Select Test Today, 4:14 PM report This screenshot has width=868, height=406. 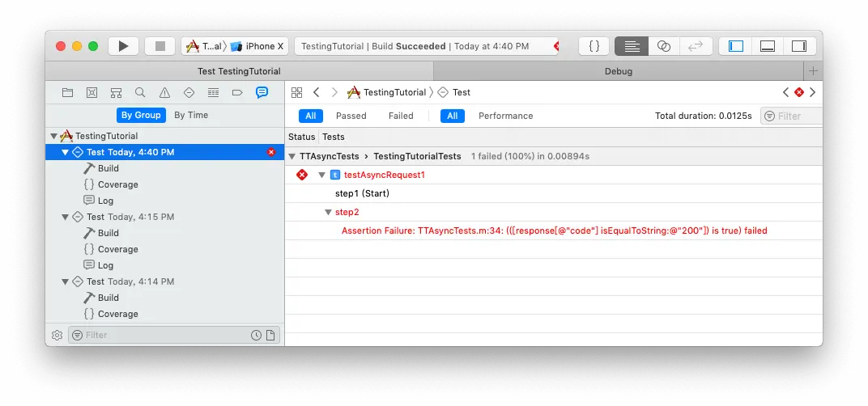pos(165,281)
